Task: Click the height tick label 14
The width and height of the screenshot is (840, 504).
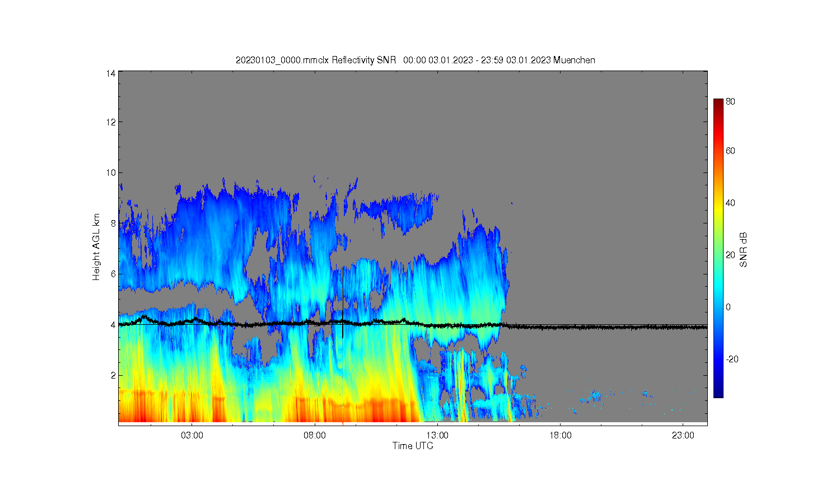Action: pos(111,73)
